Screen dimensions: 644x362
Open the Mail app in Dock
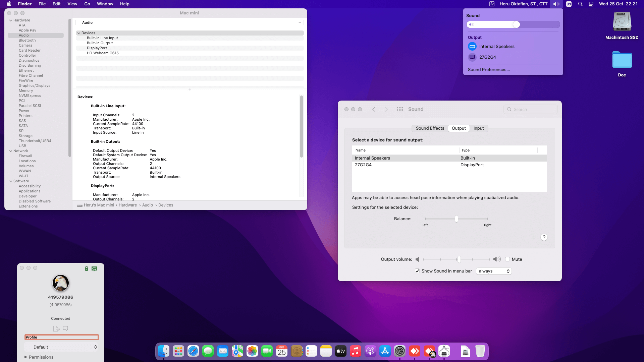(223, 351)
